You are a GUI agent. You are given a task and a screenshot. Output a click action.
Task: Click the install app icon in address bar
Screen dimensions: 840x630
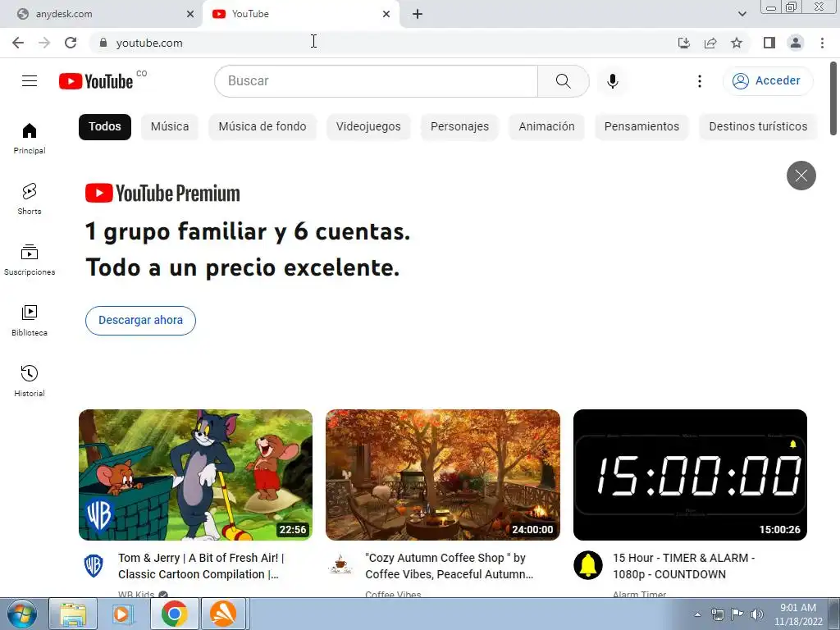[x=683, y=43]
